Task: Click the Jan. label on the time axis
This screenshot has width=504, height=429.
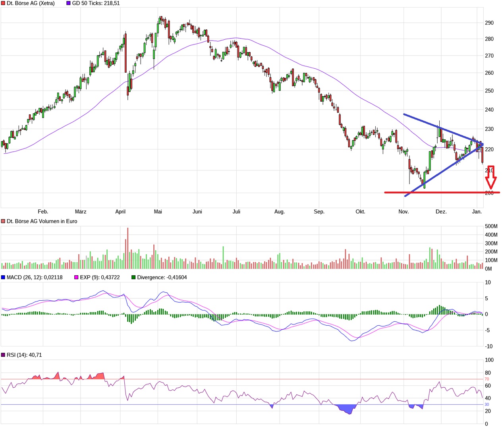Action: coord(477,212)
